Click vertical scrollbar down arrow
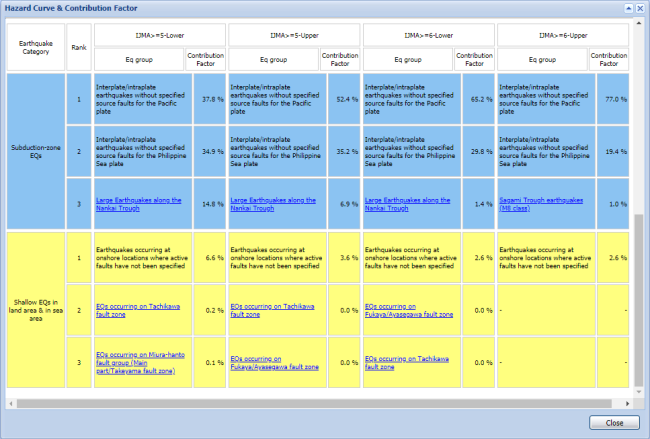650x439 pixels. (x=637, y=390)
